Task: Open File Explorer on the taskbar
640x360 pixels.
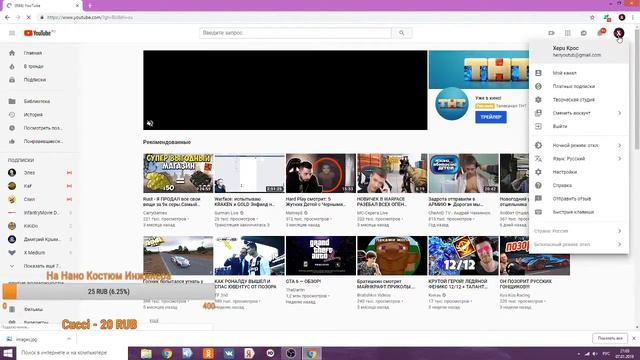Action: point(146,353)
